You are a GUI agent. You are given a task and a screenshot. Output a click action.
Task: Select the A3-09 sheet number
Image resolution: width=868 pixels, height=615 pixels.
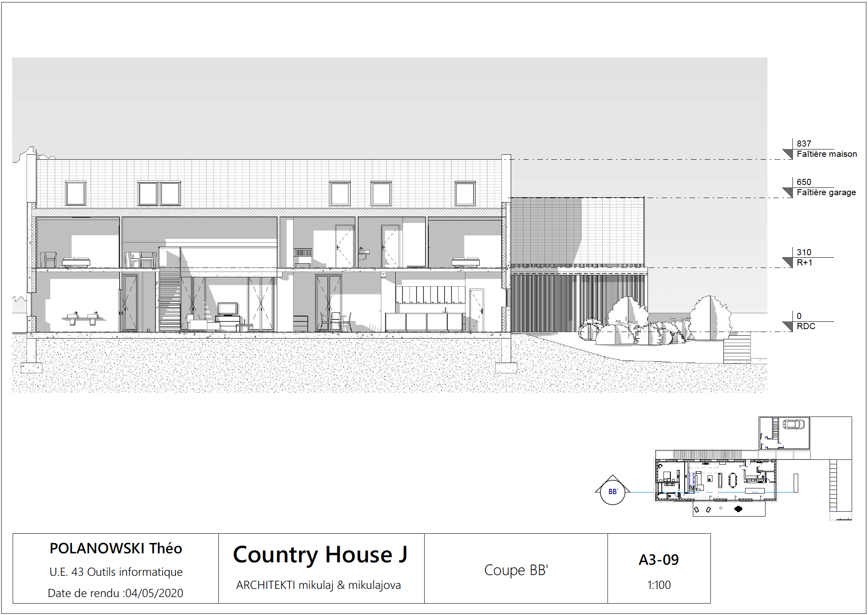click(659, 560)
